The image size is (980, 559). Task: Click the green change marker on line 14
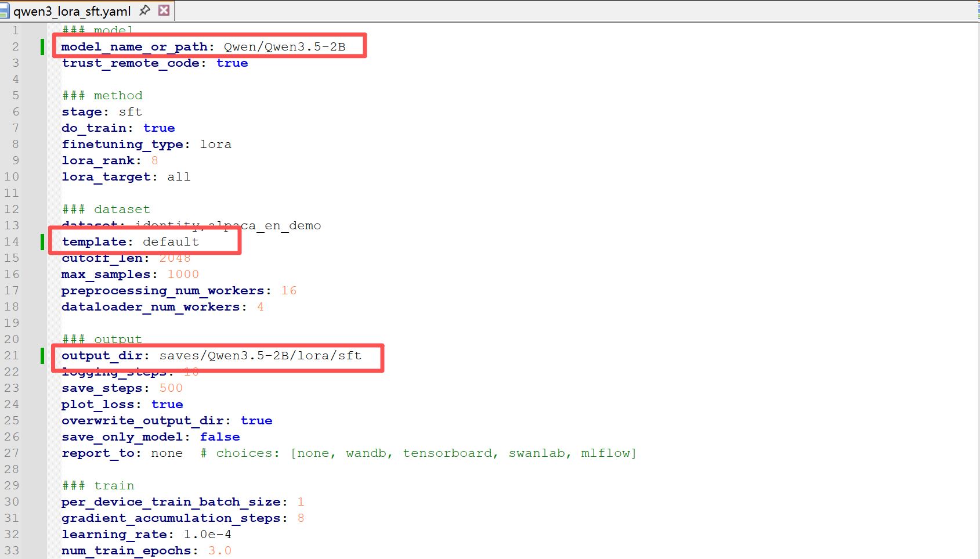click(x=42, y=242)
